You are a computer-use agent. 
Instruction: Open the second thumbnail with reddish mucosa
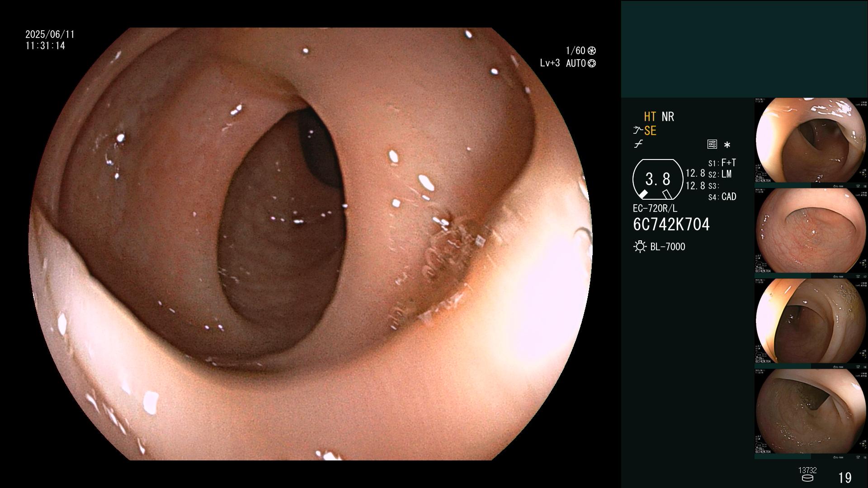811,233
